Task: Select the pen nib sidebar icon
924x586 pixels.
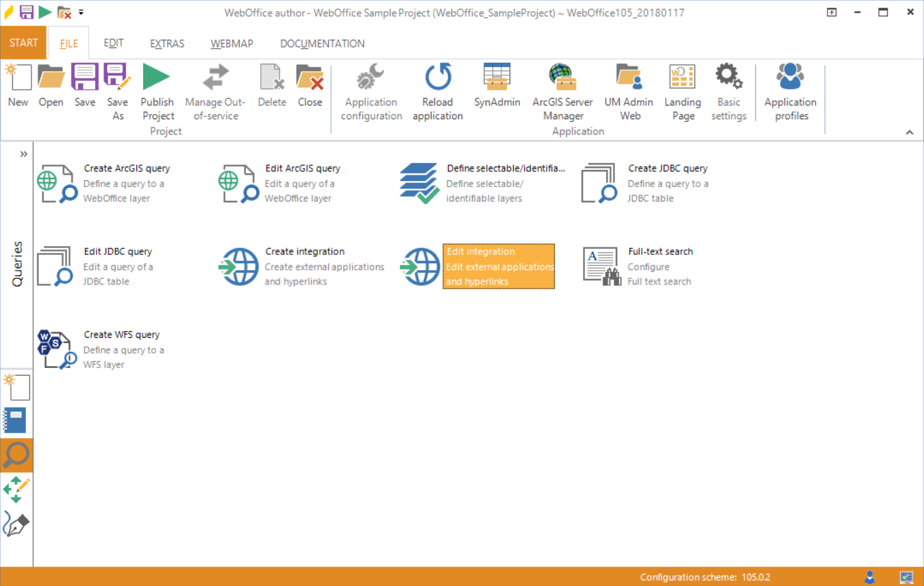Action: [x=16, y=524]
